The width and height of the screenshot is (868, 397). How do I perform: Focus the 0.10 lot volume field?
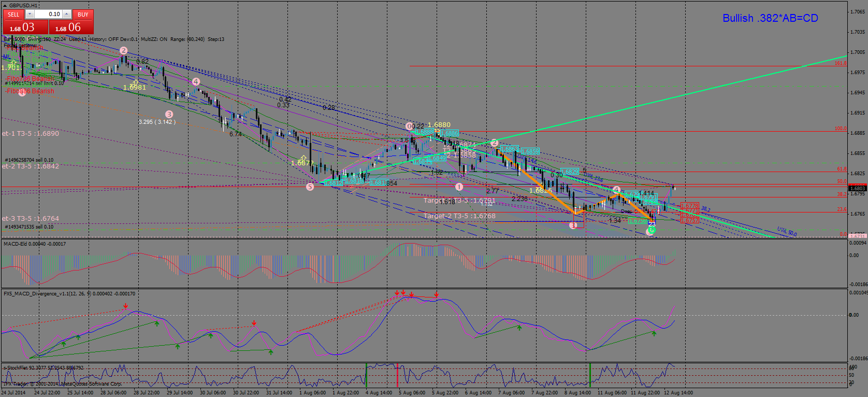49,15
